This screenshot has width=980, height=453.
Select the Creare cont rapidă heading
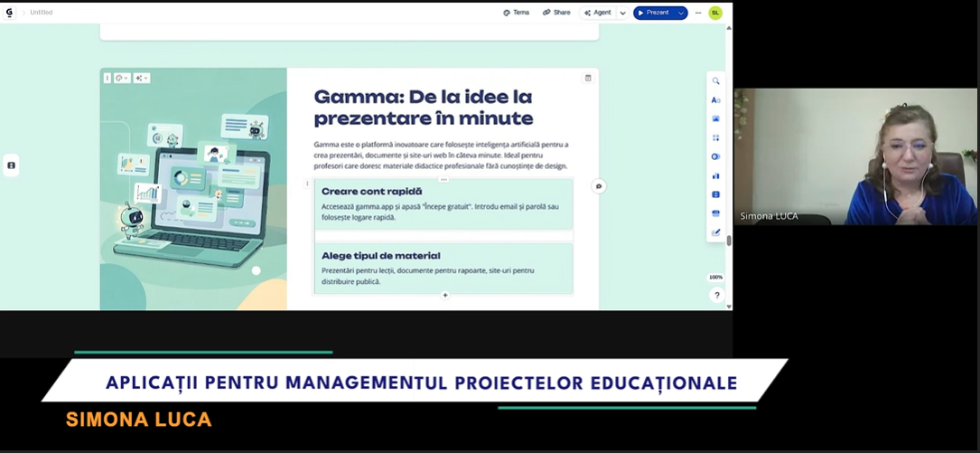point(371,192)
